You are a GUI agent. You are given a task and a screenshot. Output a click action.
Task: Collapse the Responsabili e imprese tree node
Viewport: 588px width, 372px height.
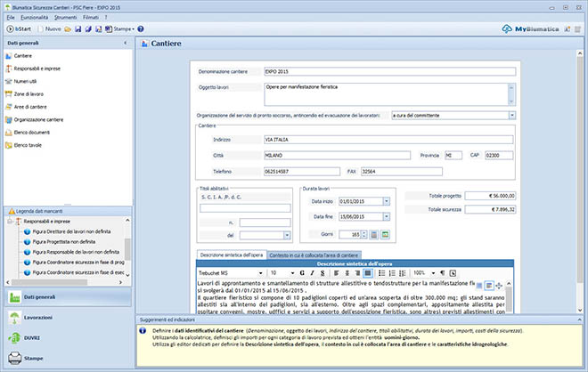coord(10,219)
